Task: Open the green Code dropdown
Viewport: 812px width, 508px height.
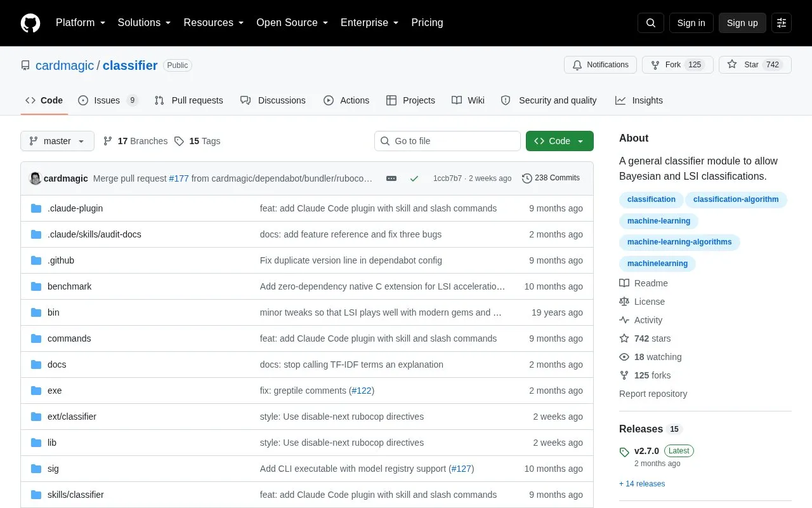Action: [x=560, y=141]
